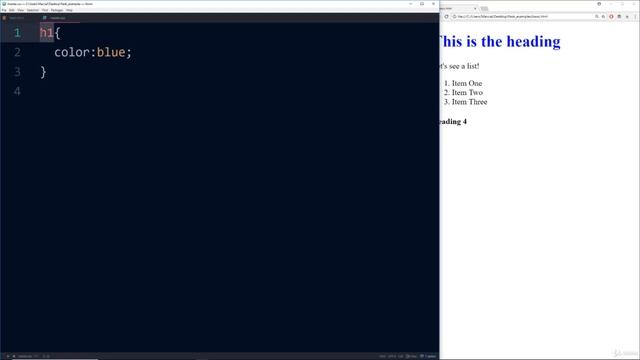Close the browser's open tab
This screenshot has width=640, height=360.
point(475,9)
